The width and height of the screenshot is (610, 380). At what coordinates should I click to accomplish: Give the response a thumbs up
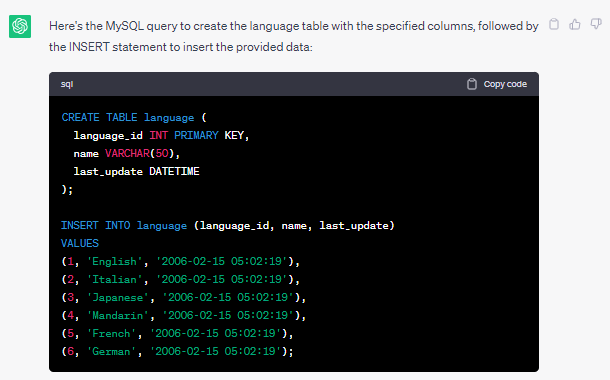coord(575,25)
